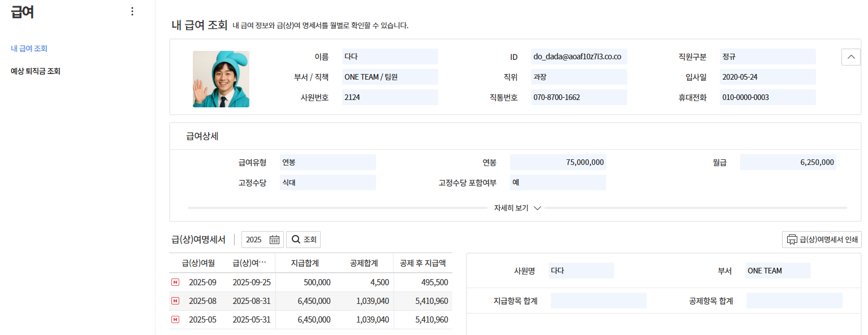The width and height of the screenshot is (868, 335).
Task: Expand 자세히 보기 in the 급여상세 section
Action: click(x=515, y=207)
